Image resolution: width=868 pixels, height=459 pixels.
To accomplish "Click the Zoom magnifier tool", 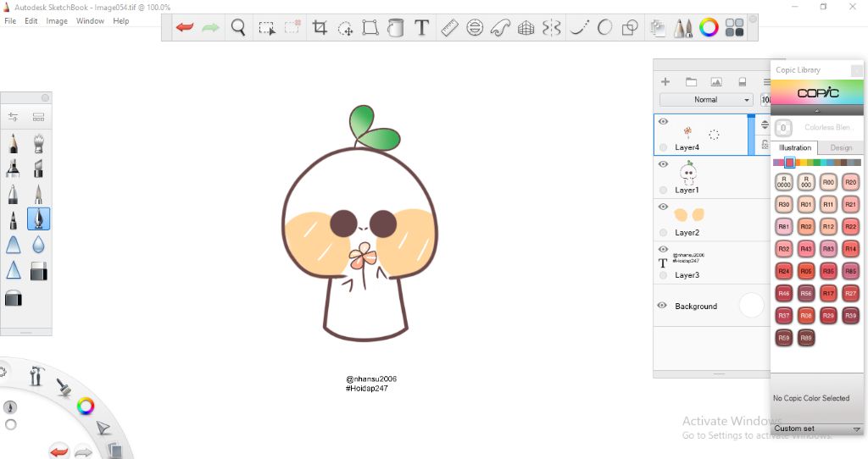I will tap(238, 28).
